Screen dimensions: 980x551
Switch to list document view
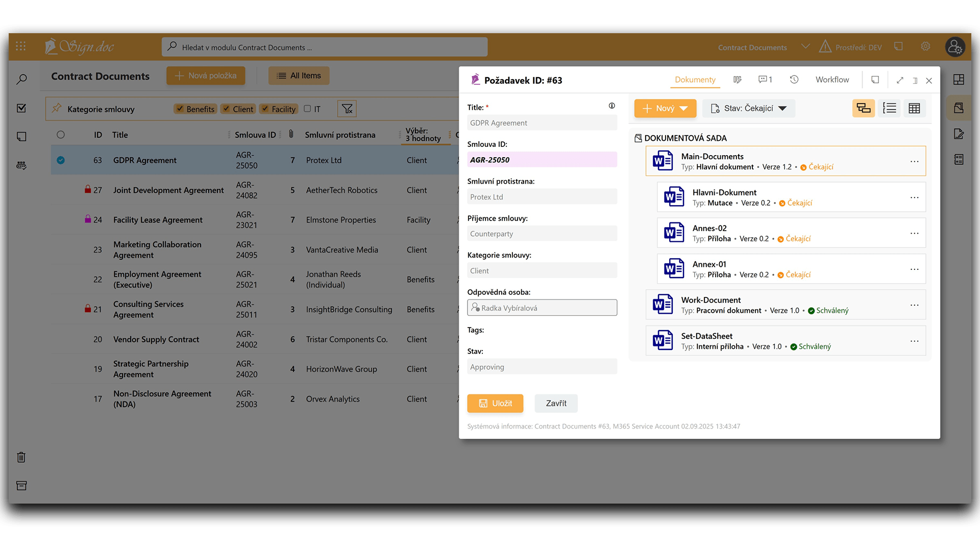(x=890, y=108)
